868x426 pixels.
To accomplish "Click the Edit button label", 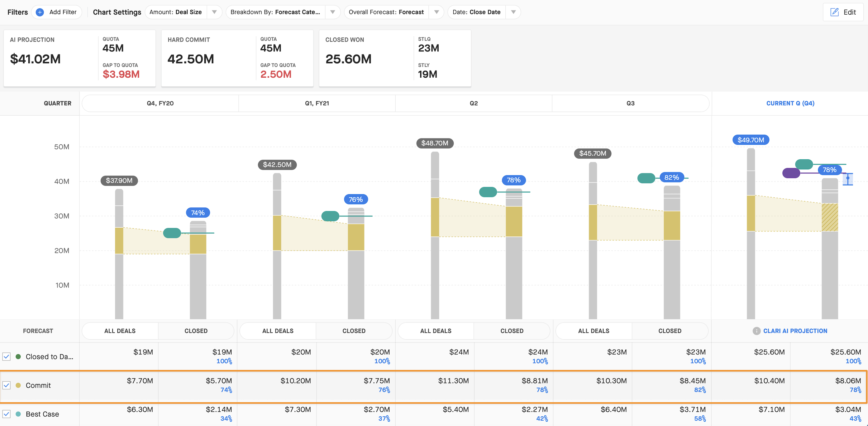I will pos(850,12).
